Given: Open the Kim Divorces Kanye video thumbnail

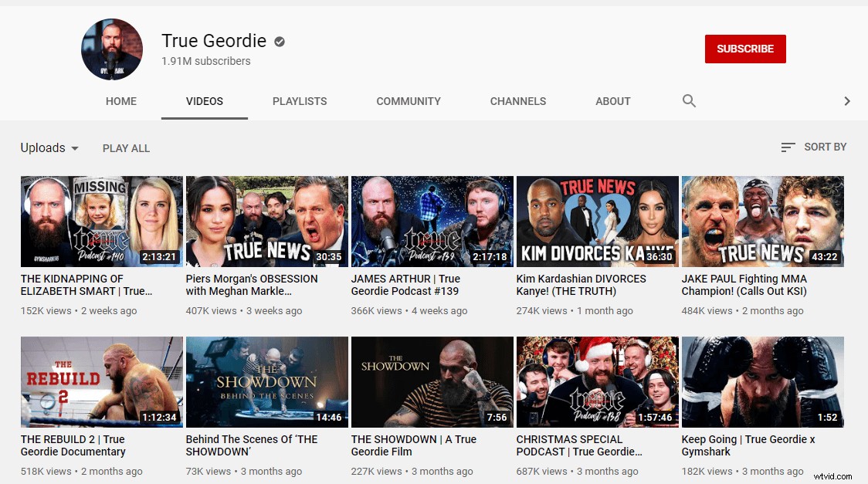Looking at the screenshot, I should [x=597, y=222].
